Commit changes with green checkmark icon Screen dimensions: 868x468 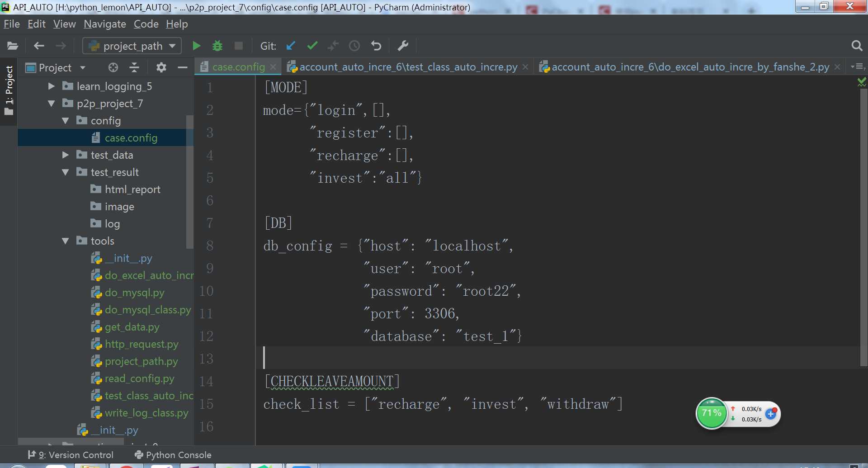(x=312, y=46)
